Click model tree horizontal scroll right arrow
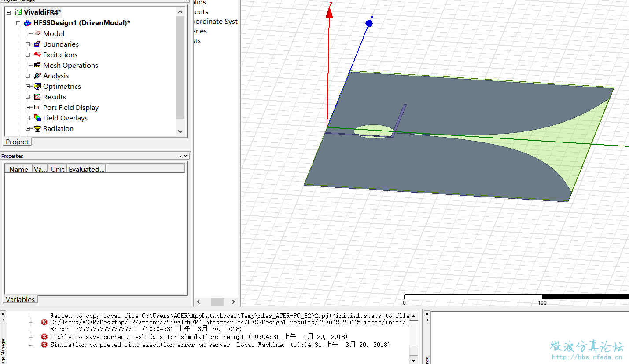The height and width of the screenshot is (364, 629). [233, 302]
